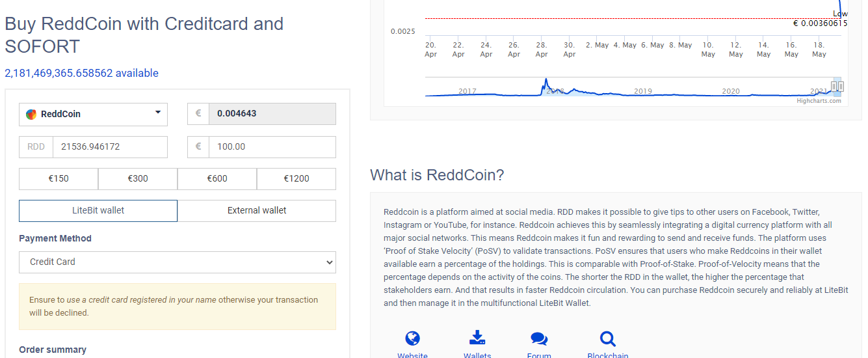
Task: Click the Wallets download icon
Action: tap(477, 338)
